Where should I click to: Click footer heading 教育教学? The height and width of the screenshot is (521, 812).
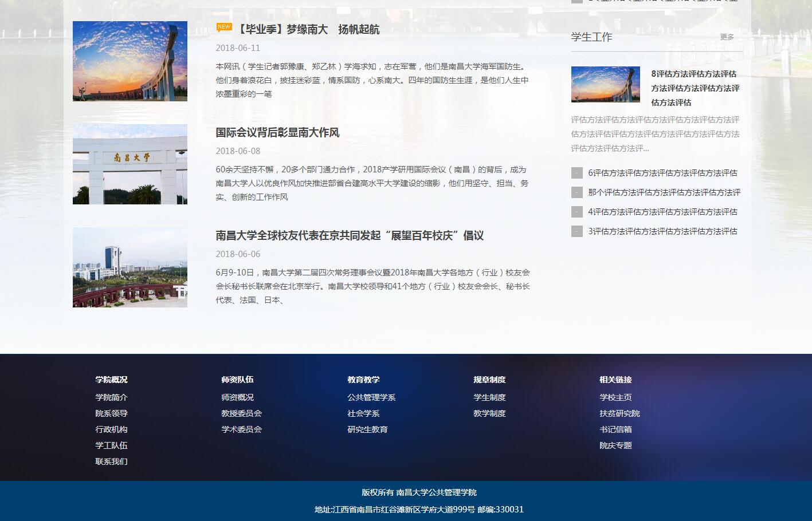pos(363,380)
